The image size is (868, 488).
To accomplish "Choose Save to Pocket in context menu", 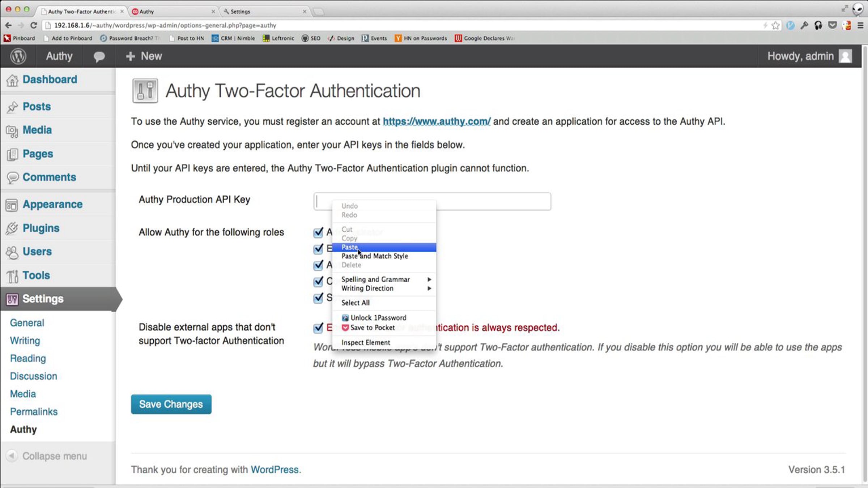I will (x=384, y=328).
